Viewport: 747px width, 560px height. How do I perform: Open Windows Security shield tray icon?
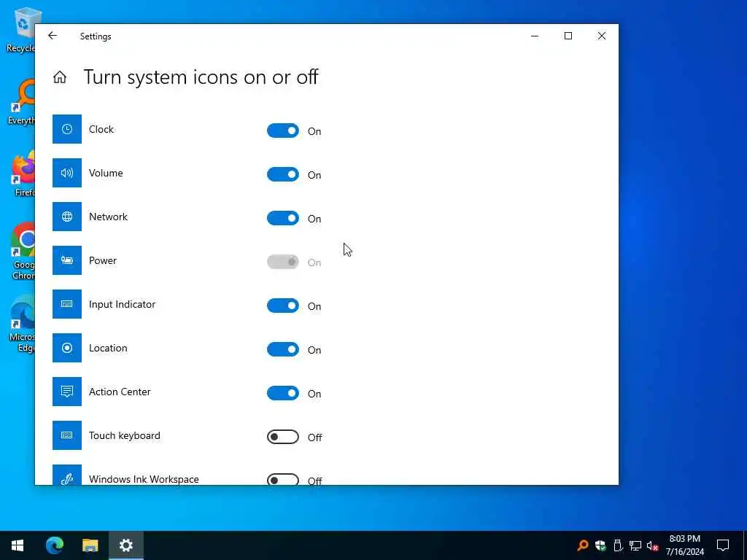600,545
